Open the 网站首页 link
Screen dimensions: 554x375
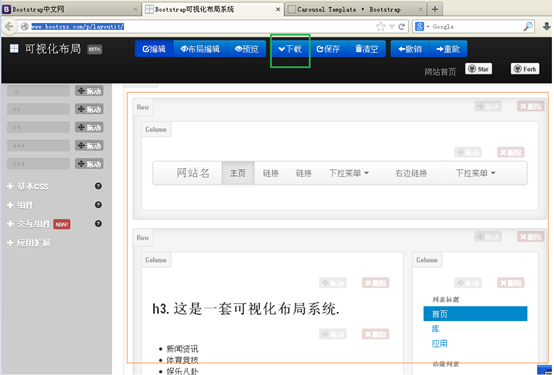click(x=440, y=72)
